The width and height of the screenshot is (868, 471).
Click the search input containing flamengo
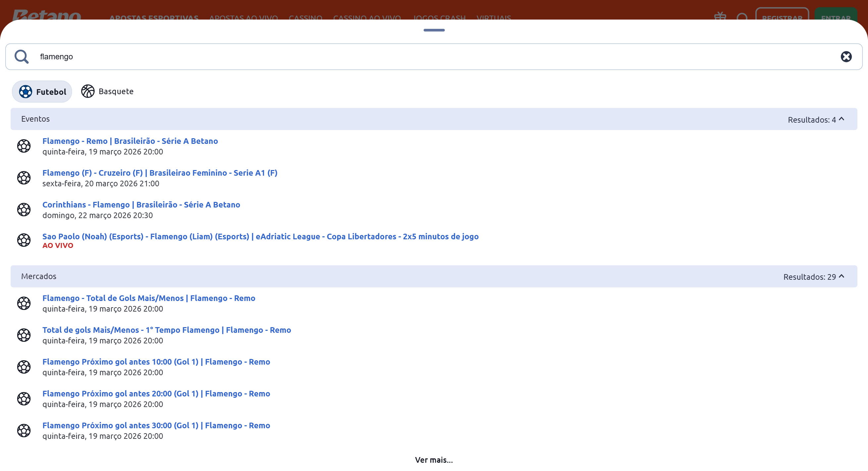click(434, 57)
